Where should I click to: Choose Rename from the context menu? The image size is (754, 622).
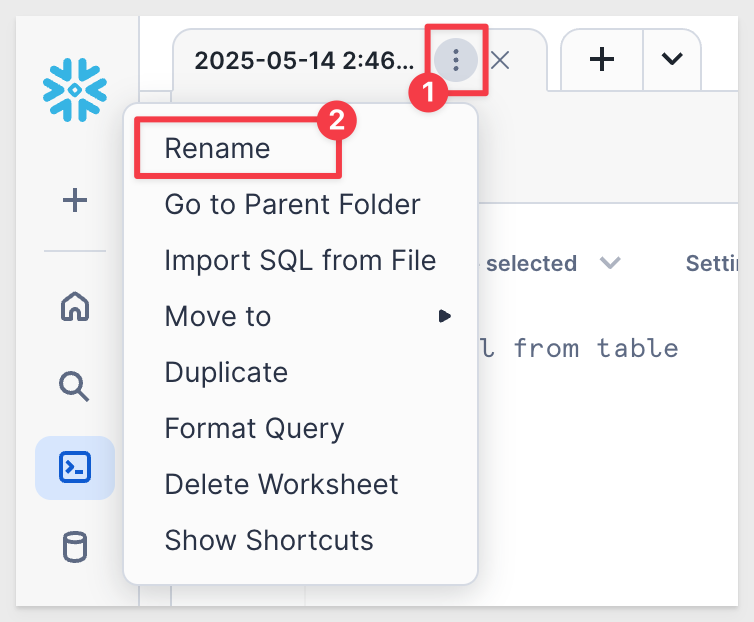(217, 148)
